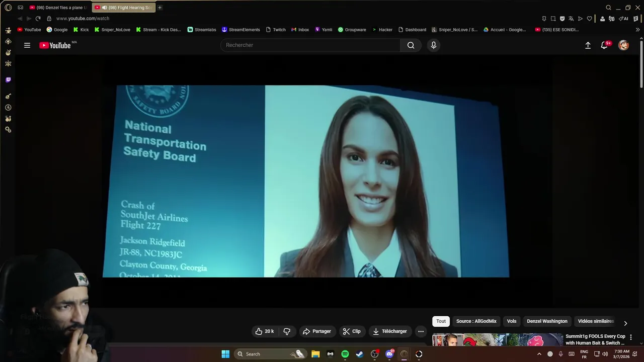644x362 pixels.
Task: Start voice search with microphone icon
Action: pyautogui.click(x=434, y=45)
